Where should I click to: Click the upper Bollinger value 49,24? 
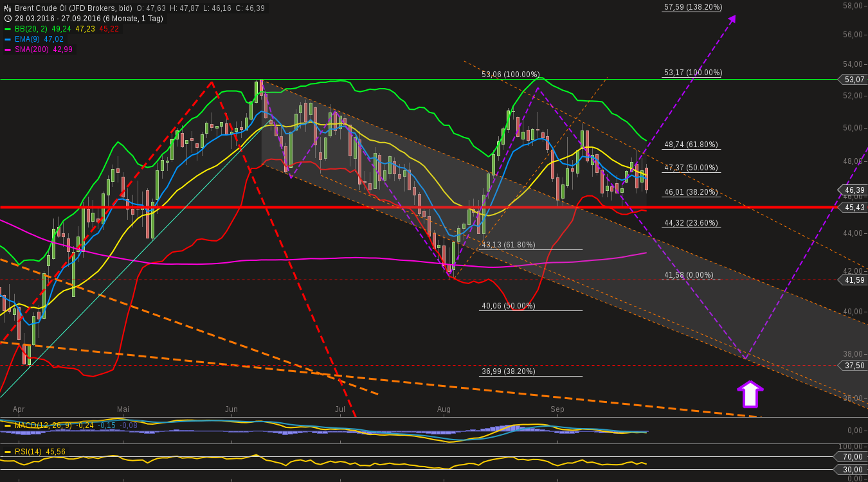tap(60, 29)
